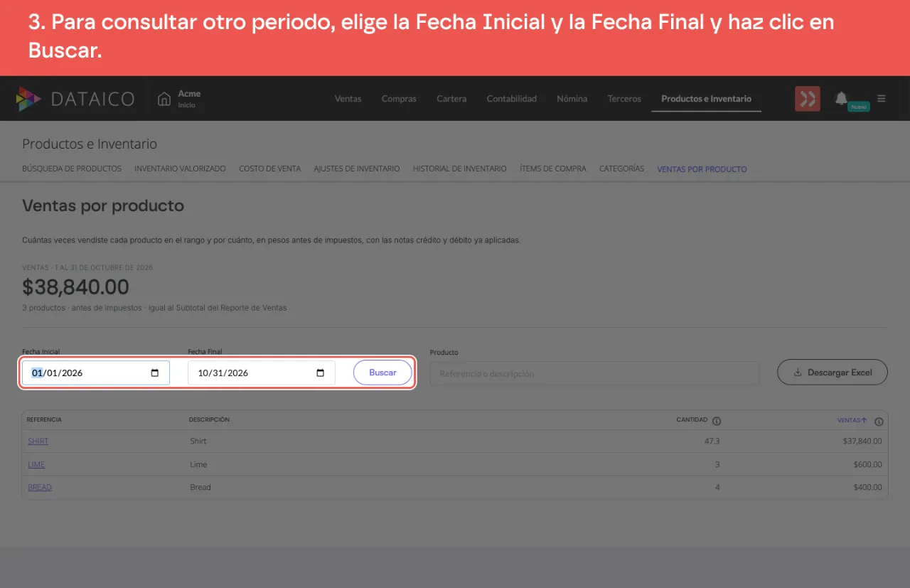The height and width of the screenshot is (588, 910).
Task: Open the Fecha Final calendar picker icon
Action: (x=320, y=373)
